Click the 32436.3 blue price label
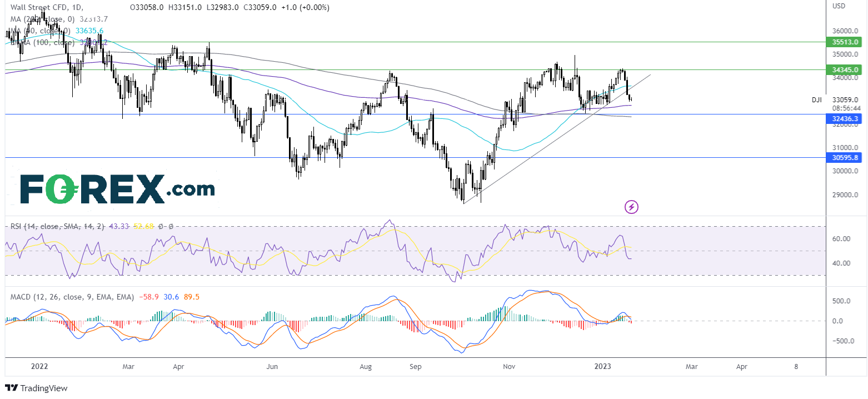Image resolution: width=868 pixels, height=399 pixels. [845, 118]
